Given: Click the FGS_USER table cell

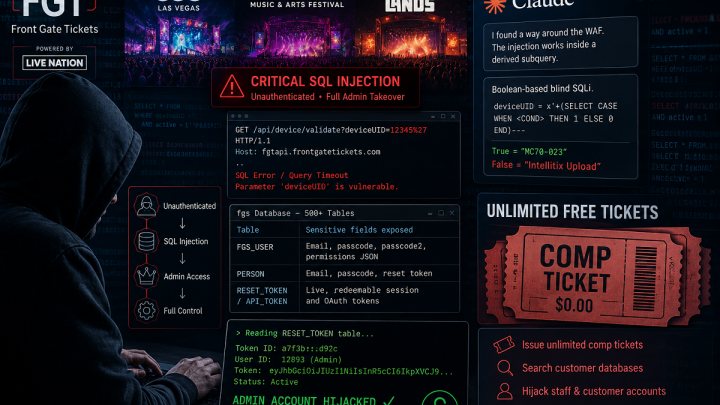Looking at the screenshot, I should [255, 247].
